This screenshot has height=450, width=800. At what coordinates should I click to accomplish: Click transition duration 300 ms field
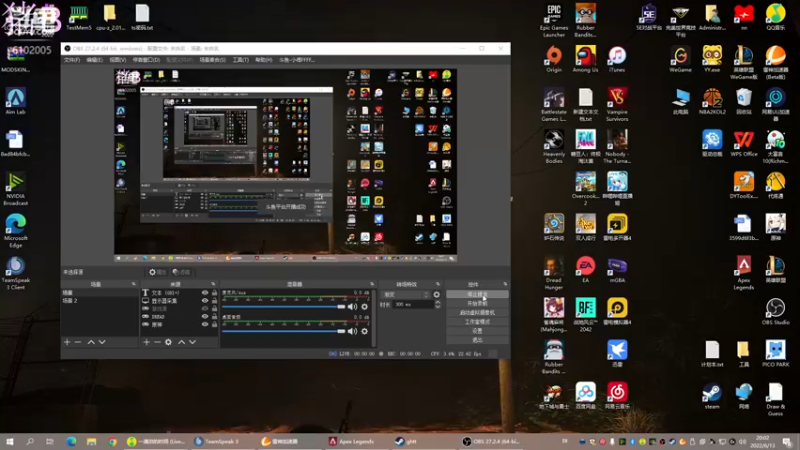click(413, 305)
